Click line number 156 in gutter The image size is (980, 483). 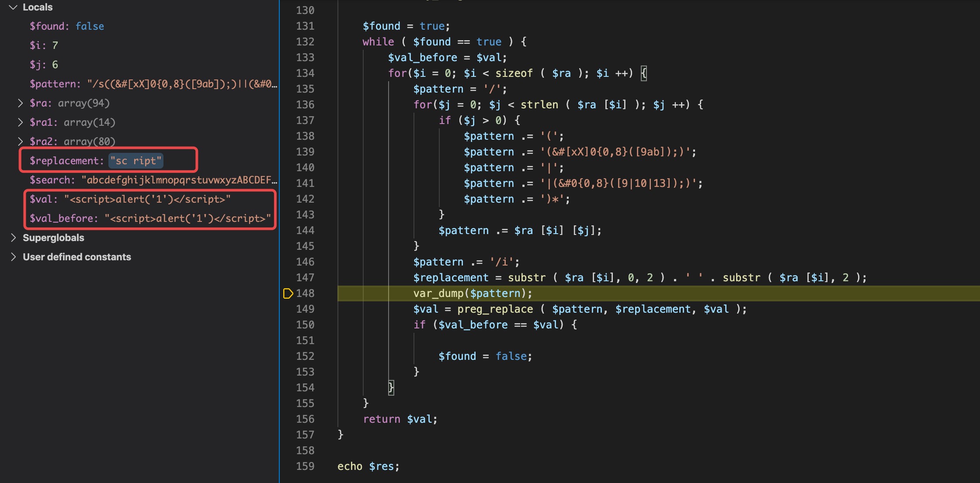(305, 419)
